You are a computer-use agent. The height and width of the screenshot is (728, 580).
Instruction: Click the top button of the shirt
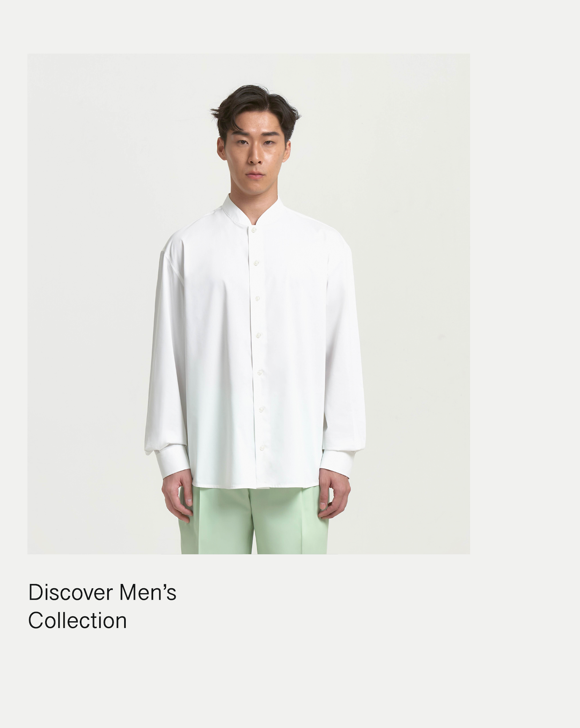[254, 229]
